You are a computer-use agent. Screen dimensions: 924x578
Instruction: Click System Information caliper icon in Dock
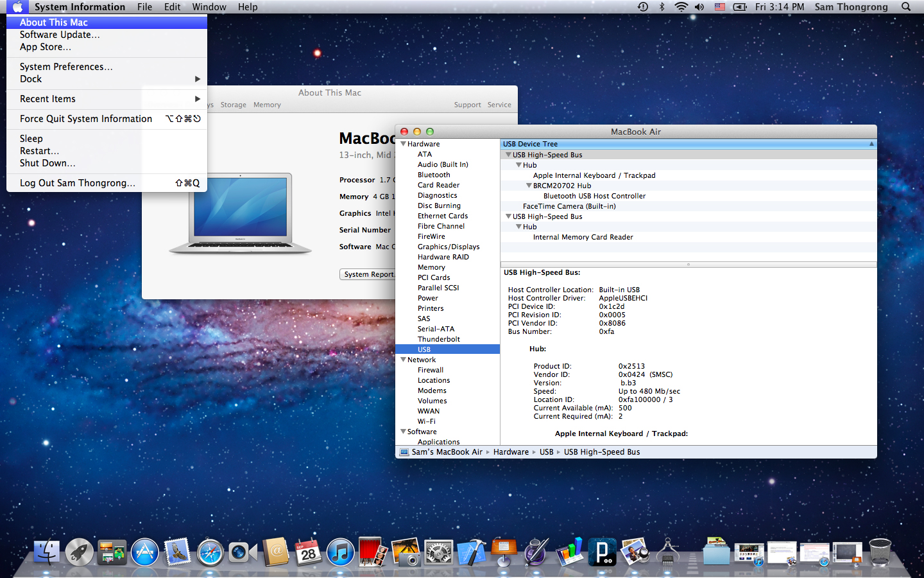pyautogui.click(x=668, y=552)
